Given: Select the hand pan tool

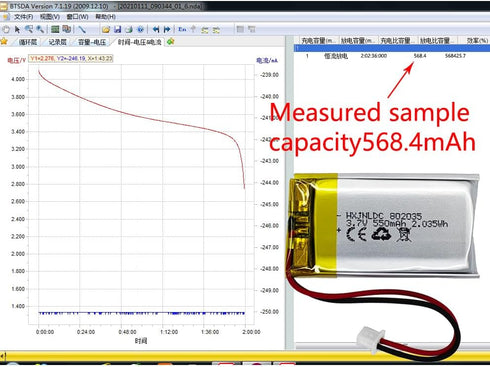Looking at the screenshot, I should tap(6, 30).
